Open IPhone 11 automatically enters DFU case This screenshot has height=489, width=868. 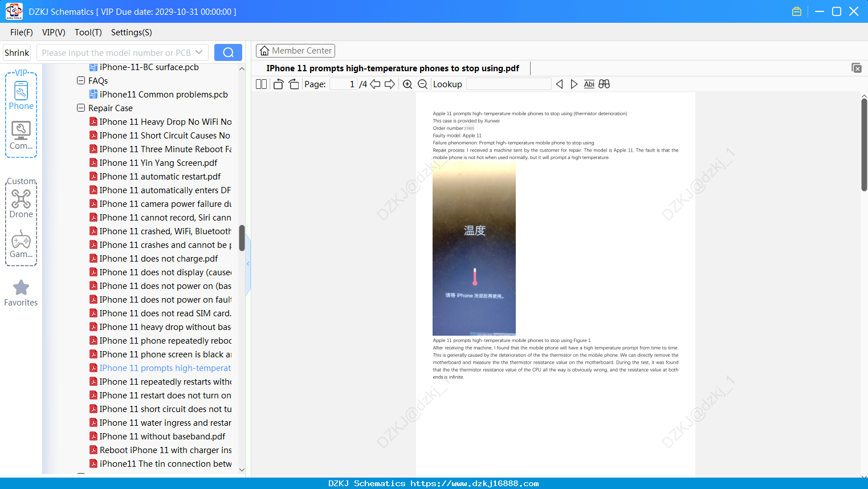coord(160,190)
